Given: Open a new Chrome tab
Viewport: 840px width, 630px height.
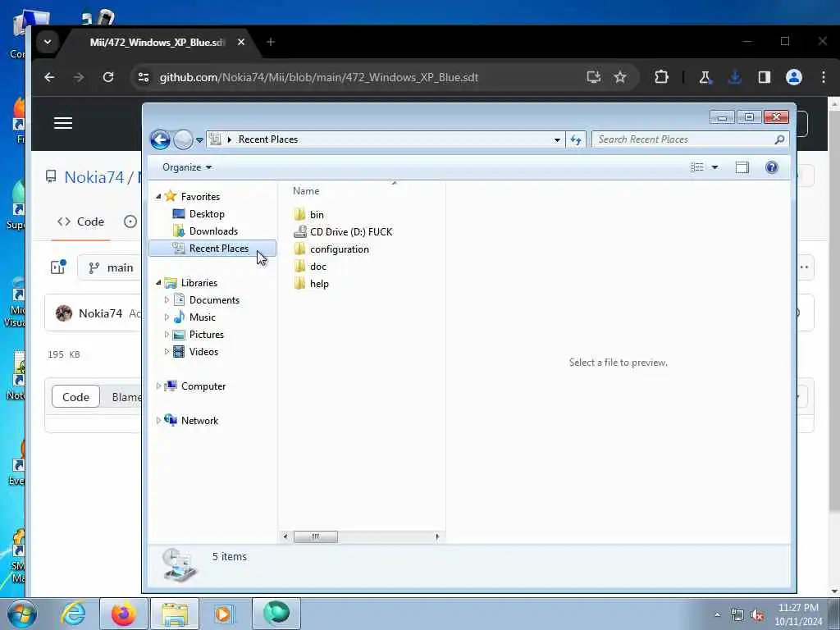Looking at the screenshot, I should 271,42.
